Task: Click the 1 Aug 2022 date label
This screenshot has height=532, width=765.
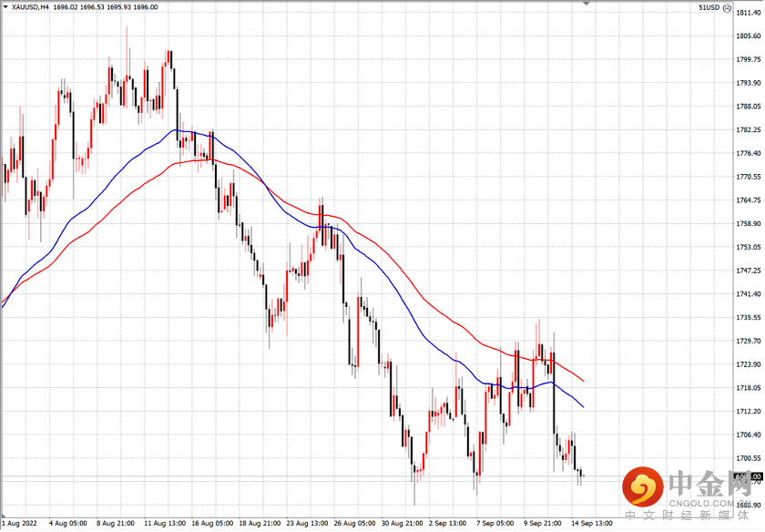Action: pyautogui.click(x=19, y=523)
